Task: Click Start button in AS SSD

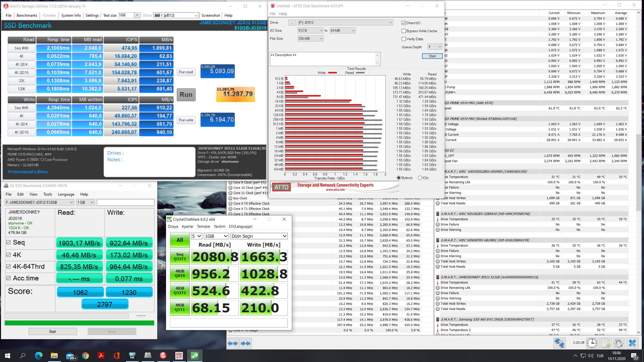Action: click(53, 332)
